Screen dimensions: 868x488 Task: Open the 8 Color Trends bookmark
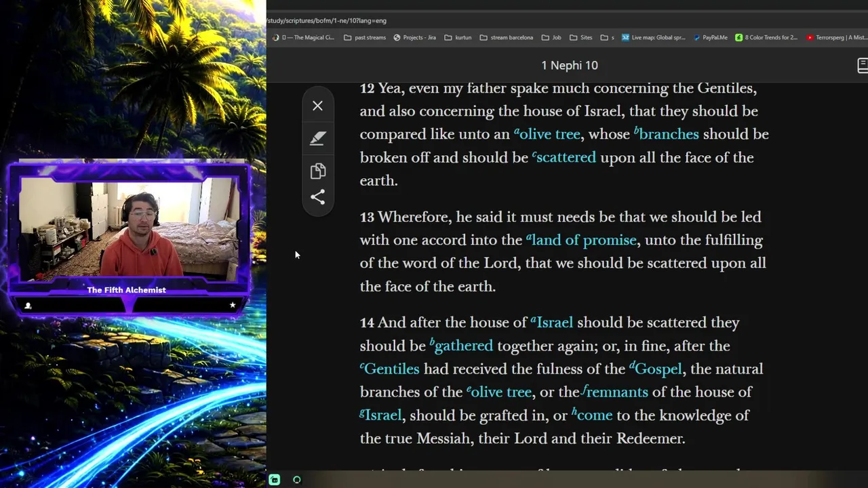coord(766,38)
